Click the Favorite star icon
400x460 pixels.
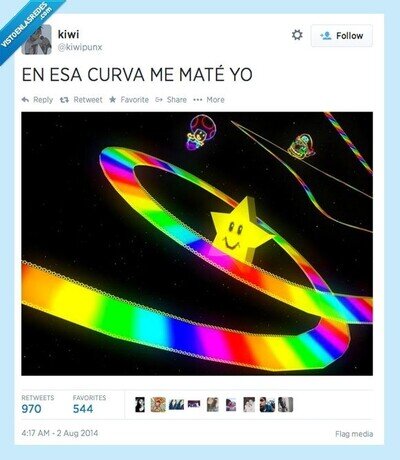(x=113, y=99)
